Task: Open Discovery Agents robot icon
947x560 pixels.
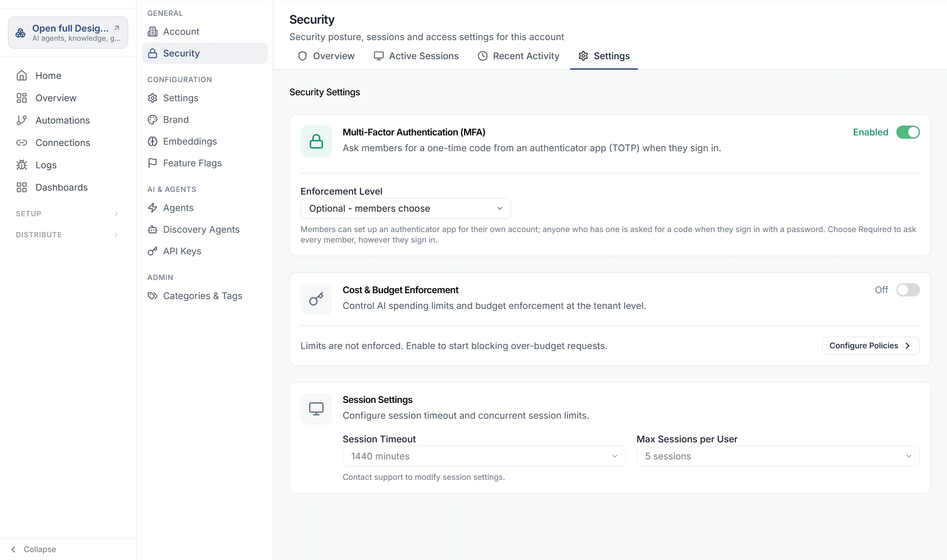Action: point(153,229)
